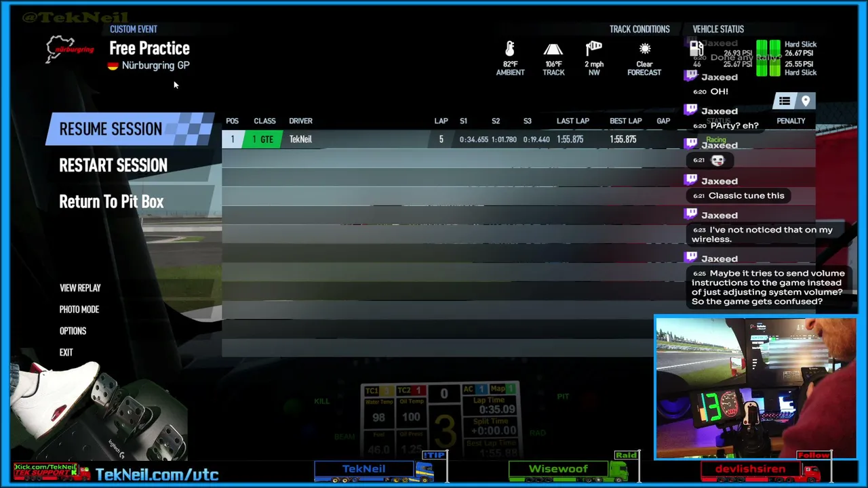Open the OPTIONS menu
Viewport: 868px width, 488px height.
point(73,331)
